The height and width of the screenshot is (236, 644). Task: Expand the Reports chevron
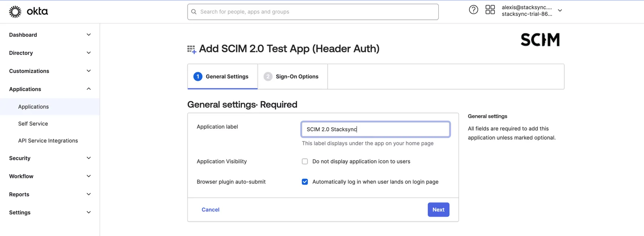click(x=89, y=194)
